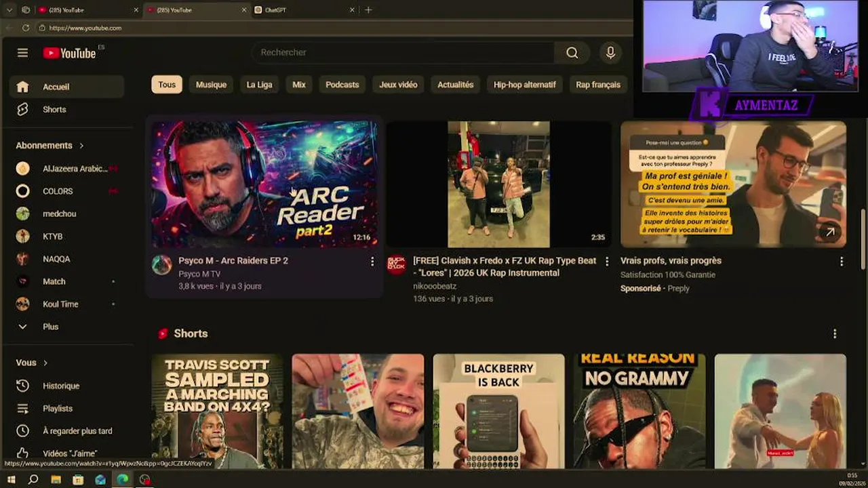Image resolution: width=868 pixels, height=488 pixels.
Task: Open File Explorer from the taskbar
Action: point(56,479)
